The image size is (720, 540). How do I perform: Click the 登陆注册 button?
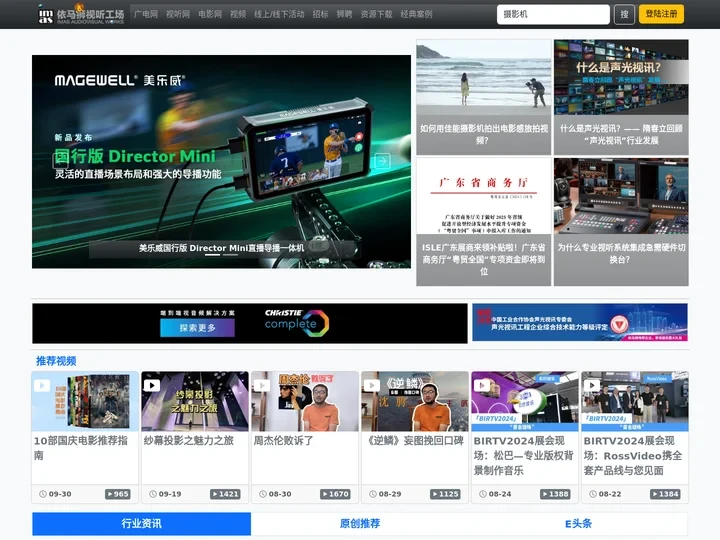point(661,14)
